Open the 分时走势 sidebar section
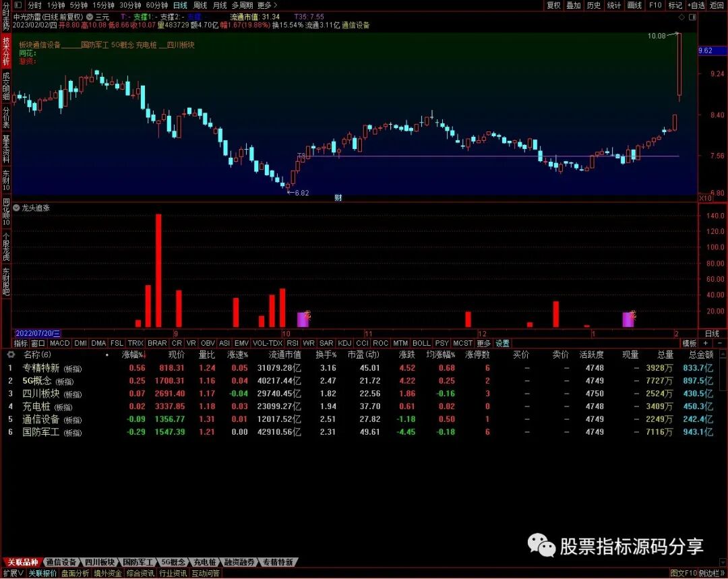728x579 pixels. (x=5, y=17)
